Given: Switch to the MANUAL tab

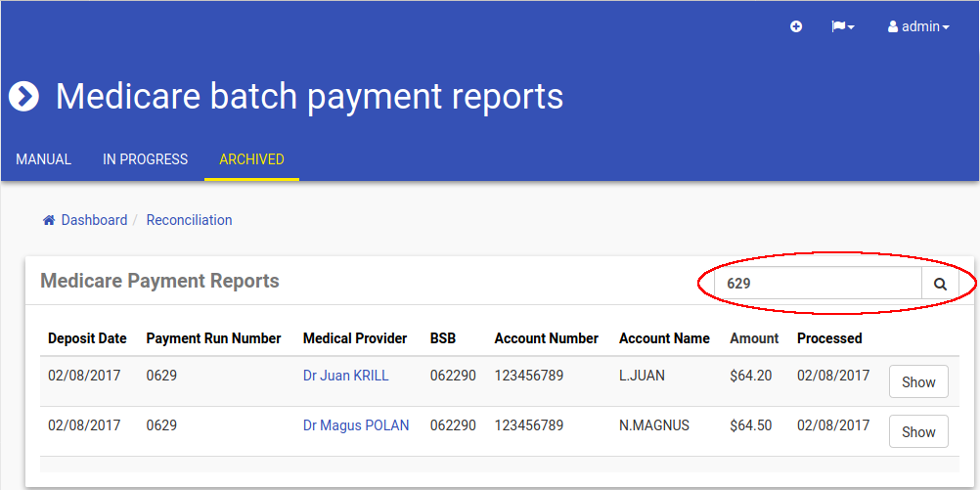Looking at the screenshot, I should coord(44,159).
